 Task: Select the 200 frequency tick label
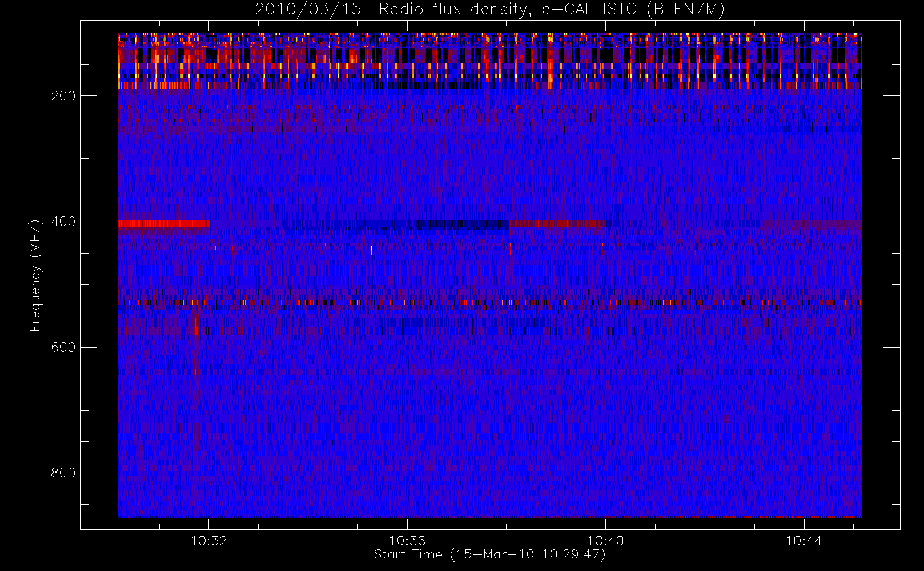(x=63, y=96)
